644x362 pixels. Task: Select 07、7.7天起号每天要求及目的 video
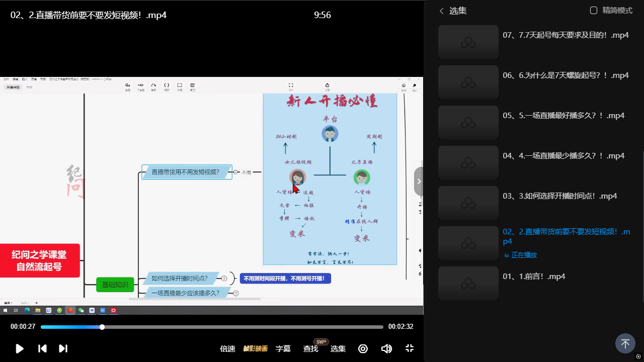[566, 35]
